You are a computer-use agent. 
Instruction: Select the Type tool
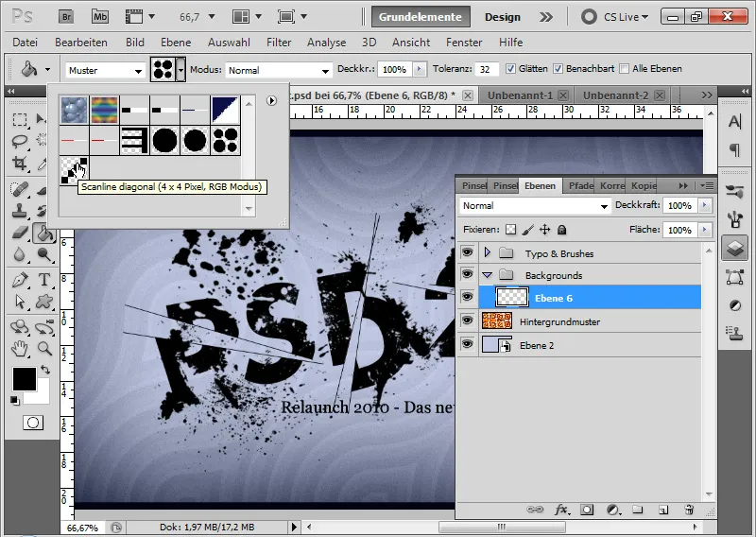point(44,279)
